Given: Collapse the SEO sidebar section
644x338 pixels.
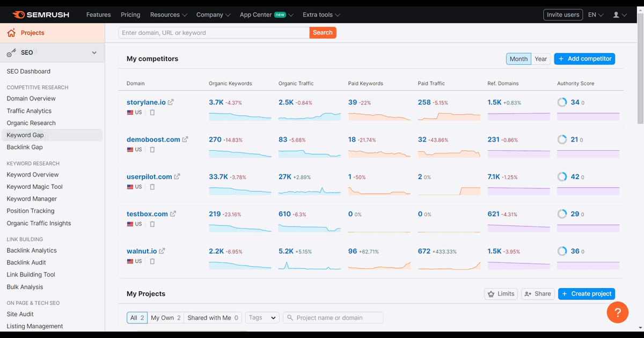Looking at the screenshot, I should click(x=94, y=53).
